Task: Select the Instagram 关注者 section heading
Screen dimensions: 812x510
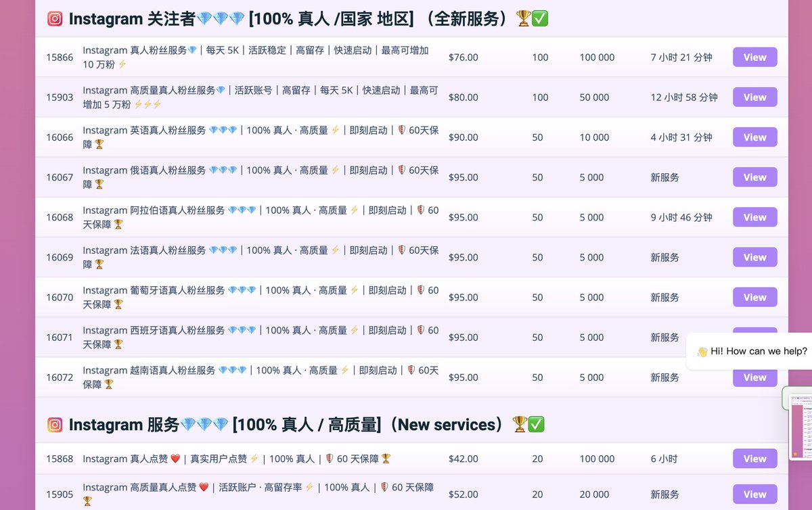Action: [298, 19]
